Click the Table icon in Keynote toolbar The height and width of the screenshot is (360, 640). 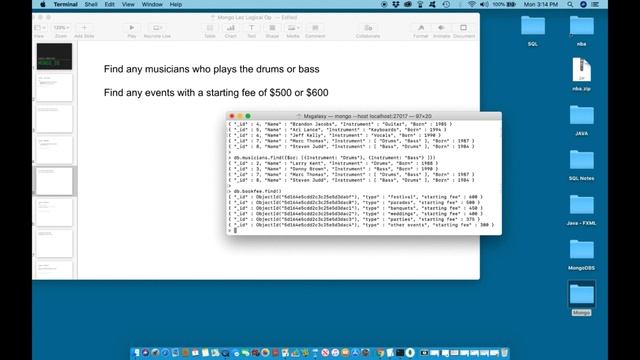[210, 28]
